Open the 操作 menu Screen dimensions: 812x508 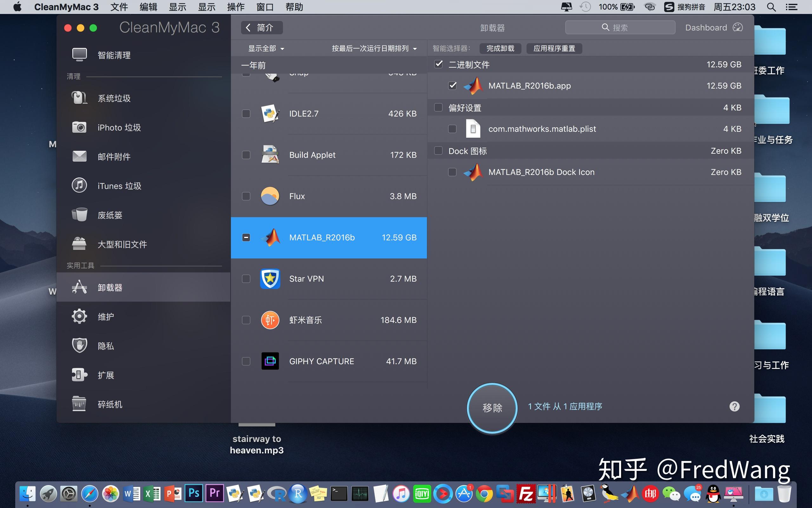(236, 7)
